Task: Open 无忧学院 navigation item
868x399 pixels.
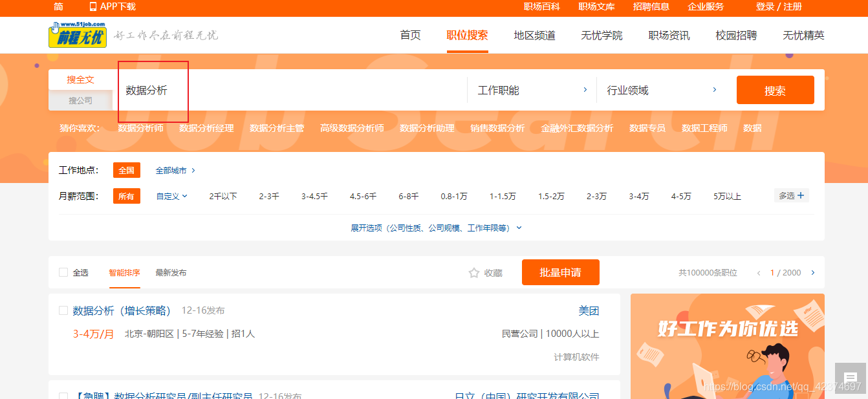Action: coord(602,36)
